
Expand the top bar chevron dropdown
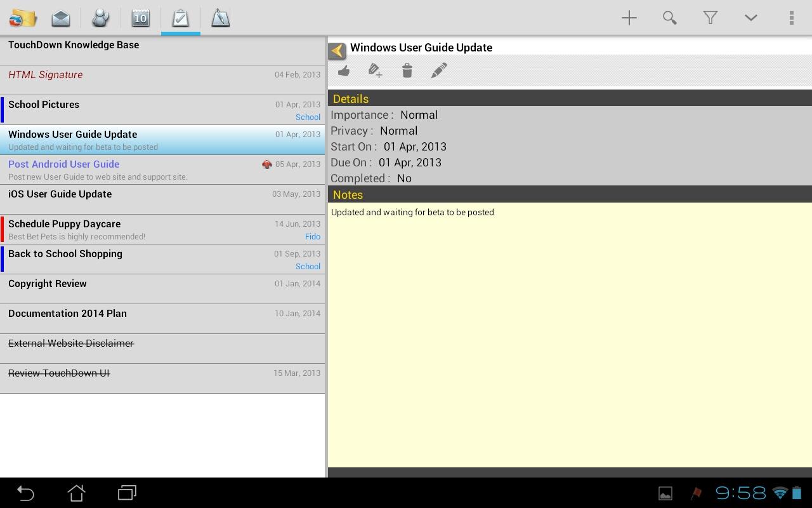click(750, 18)
